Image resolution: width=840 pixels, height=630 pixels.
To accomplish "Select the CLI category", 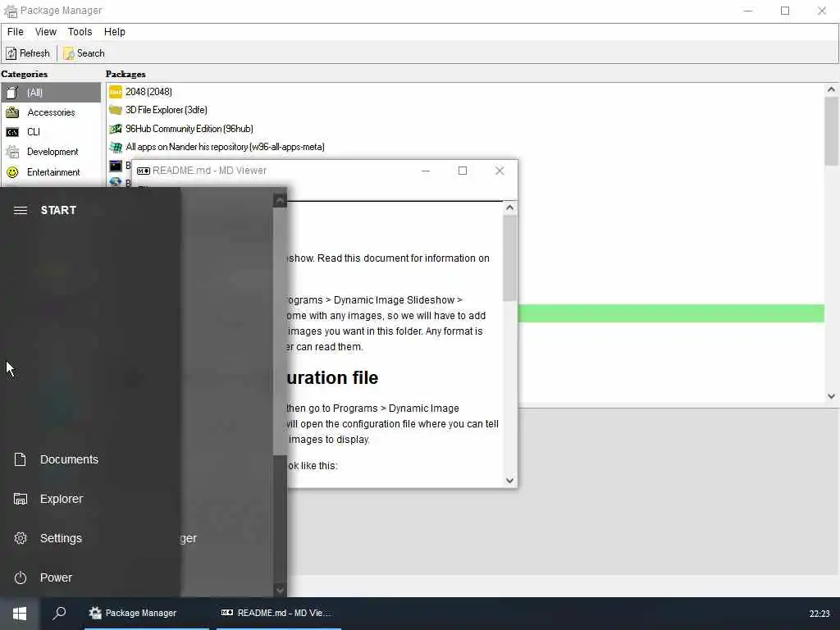I will [51, 132].
